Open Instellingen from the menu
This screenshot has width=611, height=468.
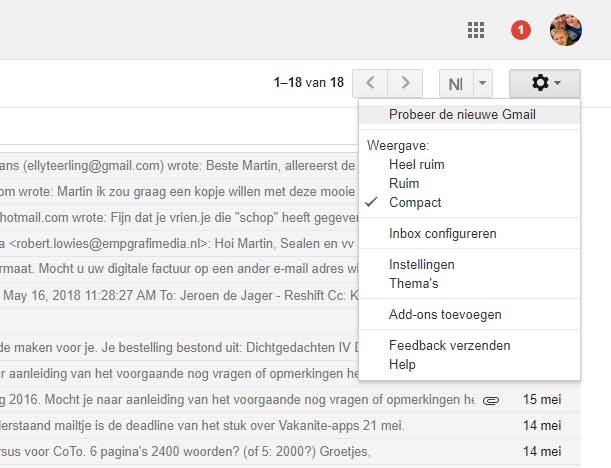point(470,265)
